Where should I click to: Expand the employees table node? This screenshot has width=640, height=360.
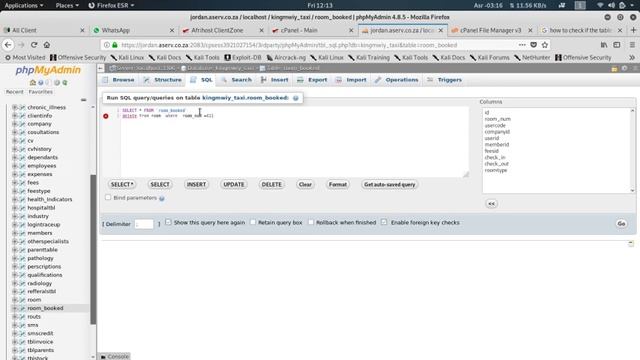pos(15,166)
